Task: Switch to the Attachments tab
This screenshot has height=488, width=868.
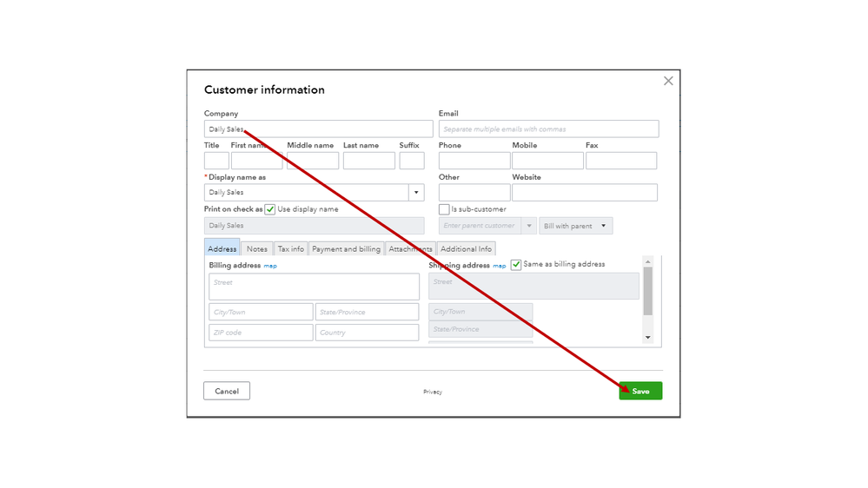Action: coord(410,249)
